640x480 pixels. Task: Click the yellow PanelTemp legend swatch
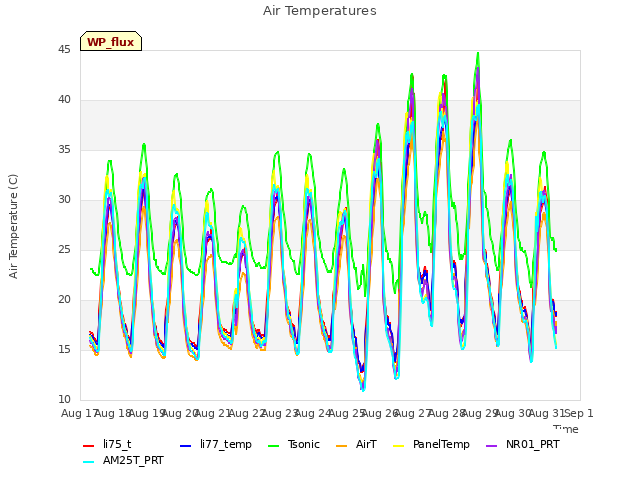tap(398, 445)
